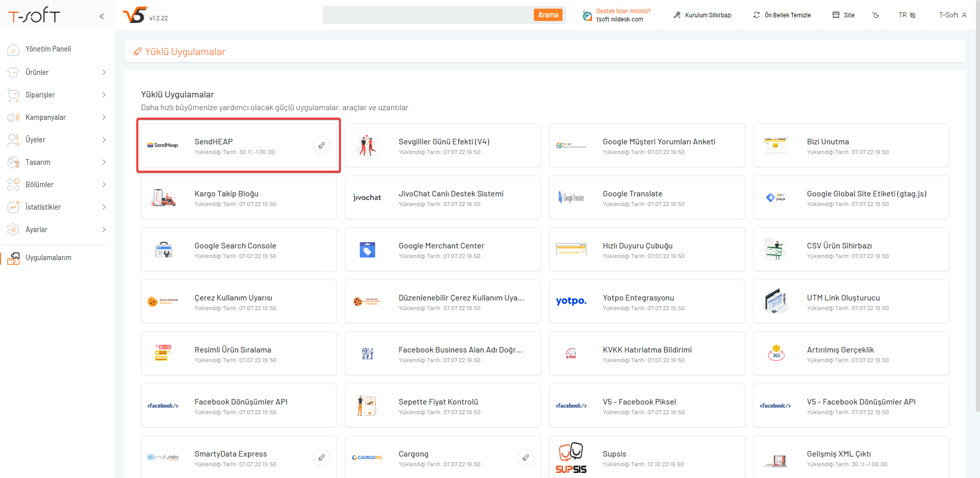Click Ön Bellek Temizle cache button
This screenshot has height=478, width=980.
[x=782, y=15]
